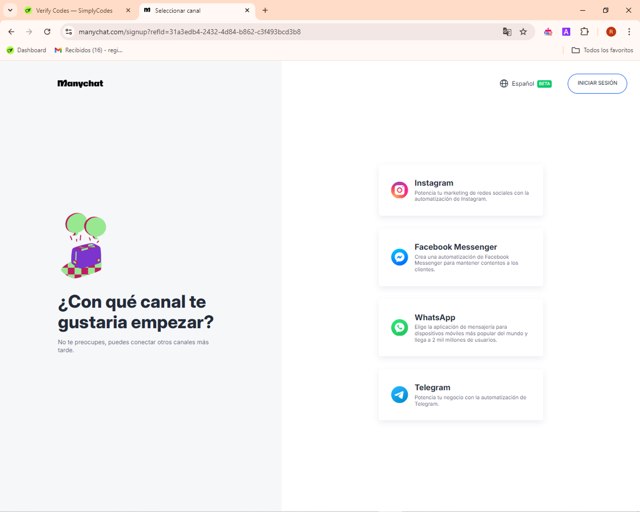Viewport: 640px width, 512px height.
Task: Select the Facebook Messenger channel title
Action: point(456,247)
